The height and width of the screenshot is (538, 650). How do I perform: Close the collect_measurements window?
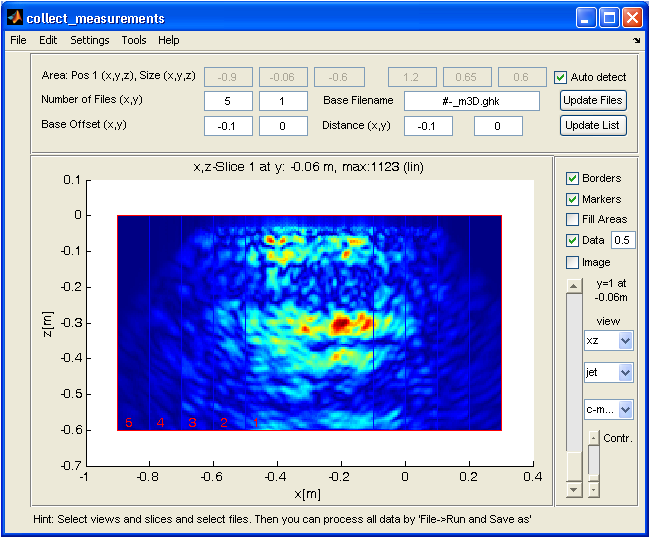tap(633, 18)
